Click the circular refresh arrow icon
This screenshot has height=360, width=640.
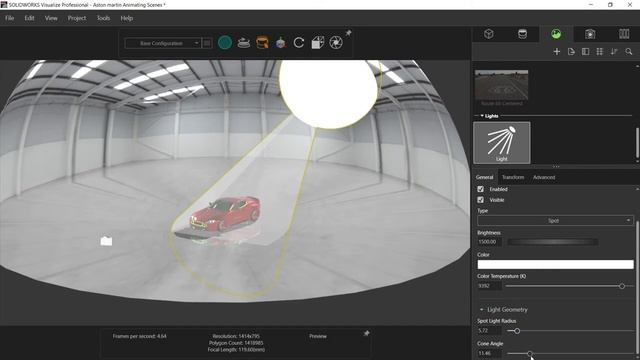tap(299, 42)
